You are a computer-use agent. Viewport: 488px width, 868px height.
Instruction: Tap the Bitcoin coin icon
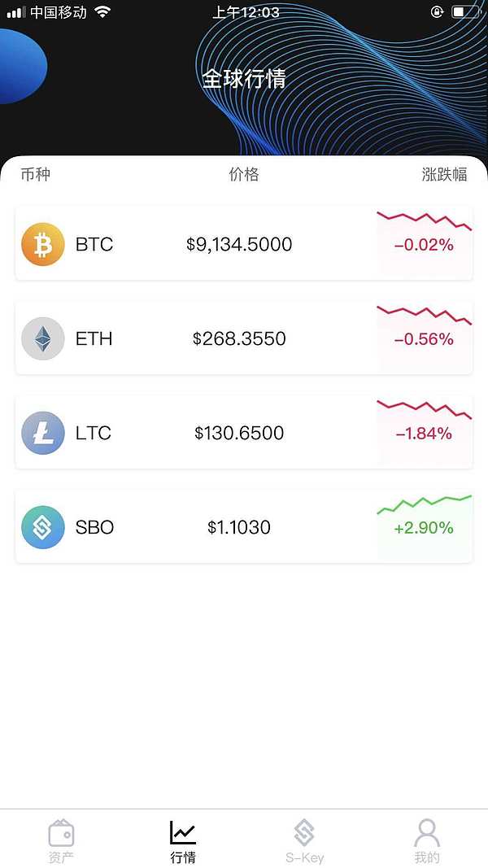(42, 244)
